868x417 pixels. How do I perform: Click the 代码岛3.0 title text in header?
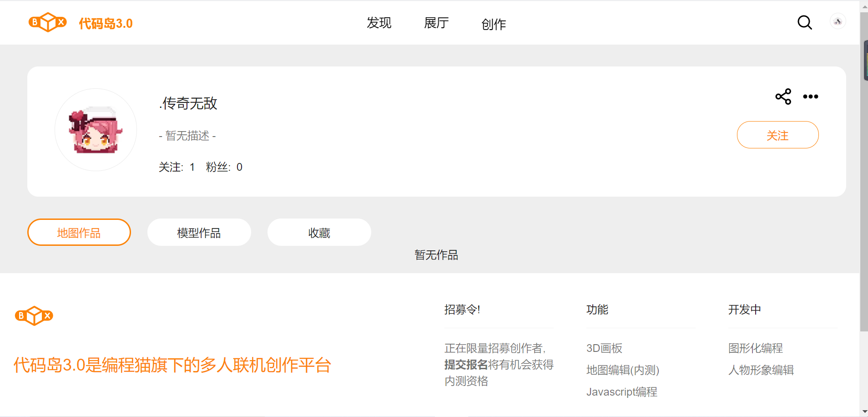click(106, 23)
